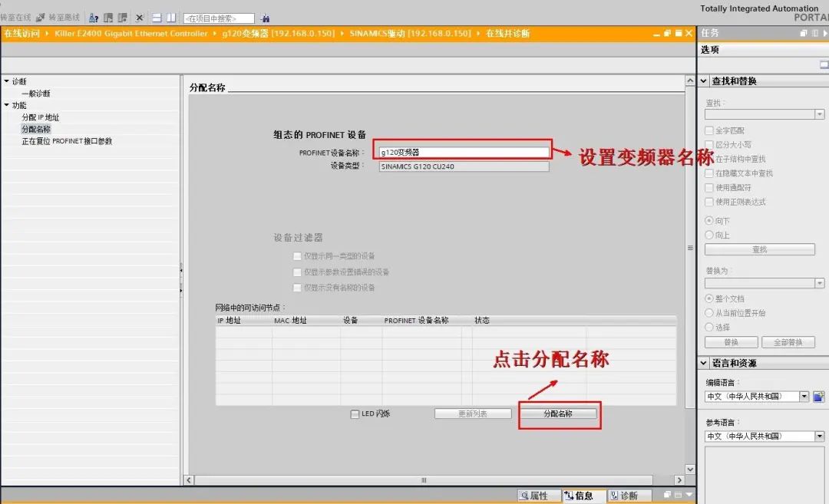Open the horizontal split editor view icon
This screenshot has height=504, width=829.
[156, 18]
